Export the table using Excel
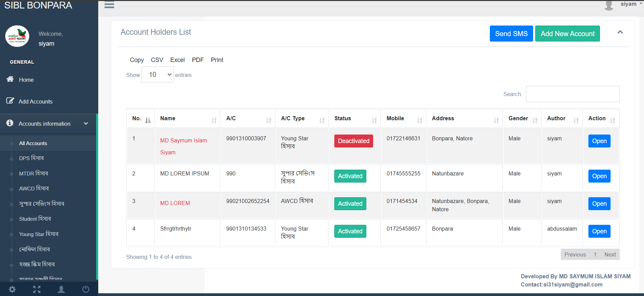This screenshot has height=296, width=644. pos(177,60)
